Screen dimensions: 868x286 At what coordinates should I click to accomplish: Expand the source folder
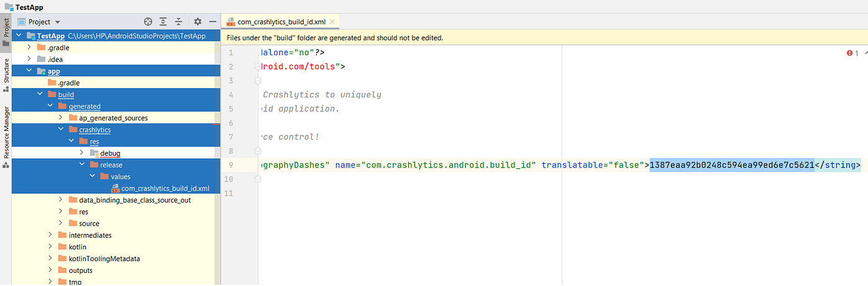tap(61, 223)
